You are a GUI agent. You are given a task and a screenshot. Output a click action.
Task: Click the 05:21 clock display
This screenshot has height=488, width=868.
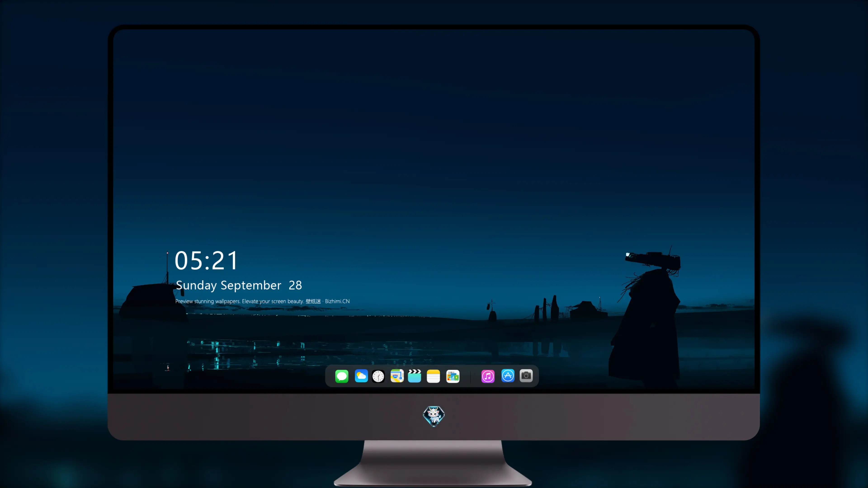[x=206, y=261]
